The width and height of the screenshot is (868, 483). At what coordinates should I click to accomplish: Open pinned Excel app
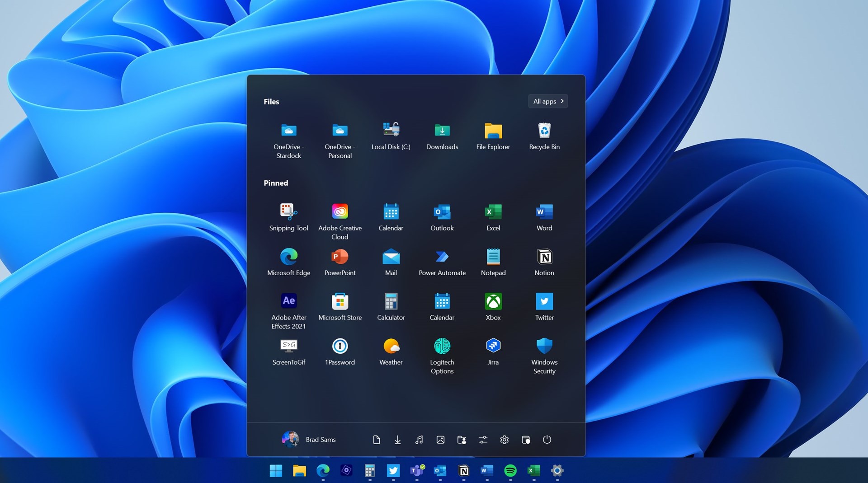(493, 217)
